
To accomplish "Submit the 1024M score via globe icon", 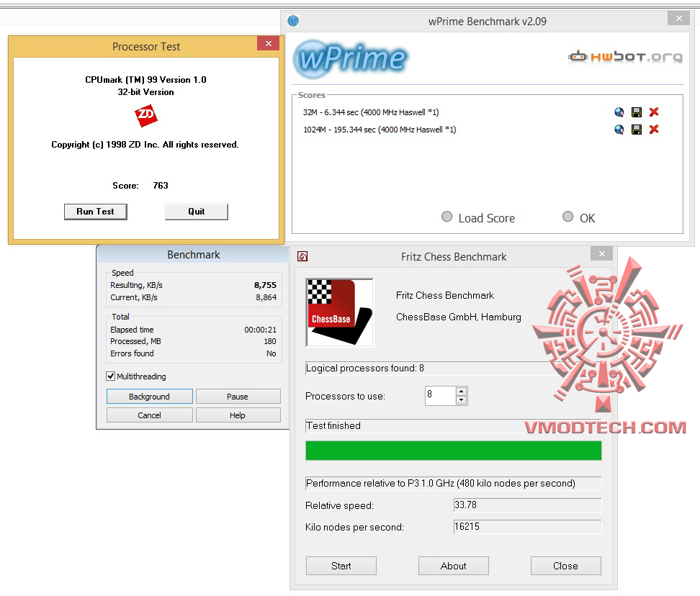I will (619, 130).
